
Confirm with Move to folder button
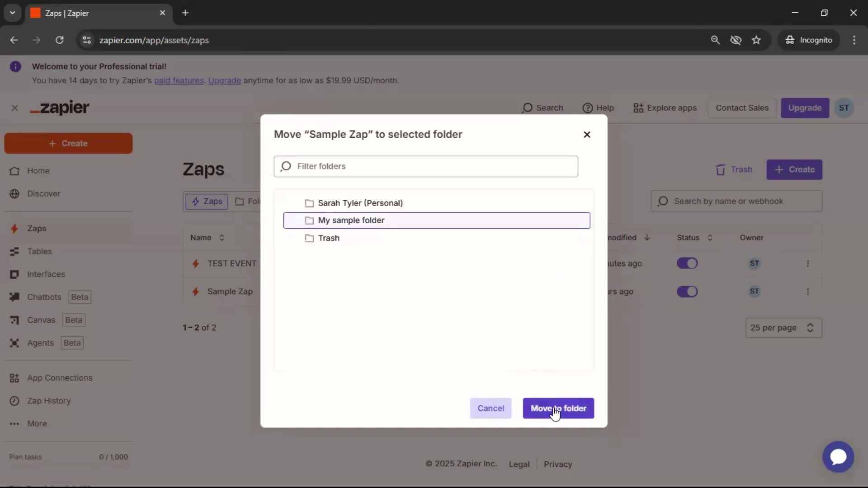pyautogui.click(x=558, y=408)
